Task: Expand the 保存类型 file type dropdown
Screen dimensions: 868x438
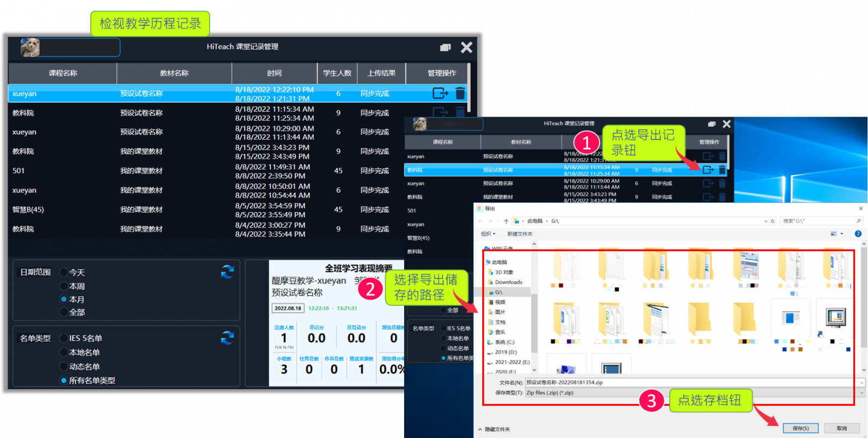Action: 861,393
